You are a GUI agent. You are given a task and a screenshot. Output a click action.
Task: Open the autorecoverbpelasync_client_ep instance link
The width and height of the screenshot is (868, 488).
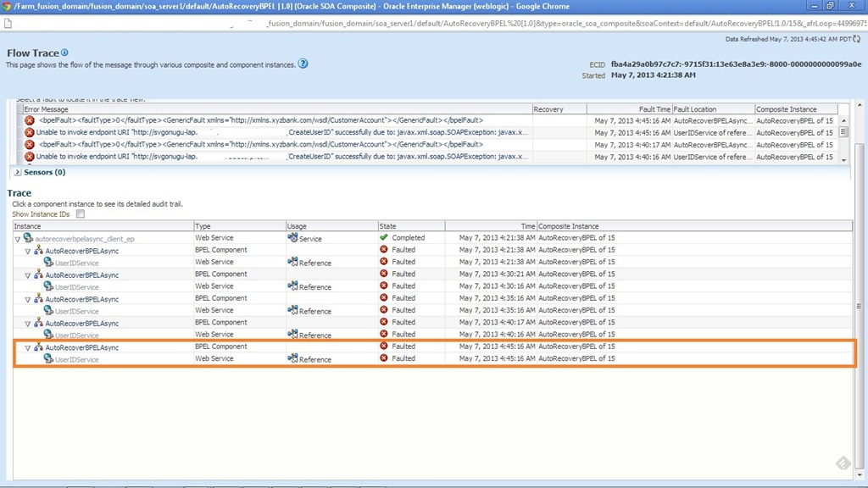pos(84,239)
